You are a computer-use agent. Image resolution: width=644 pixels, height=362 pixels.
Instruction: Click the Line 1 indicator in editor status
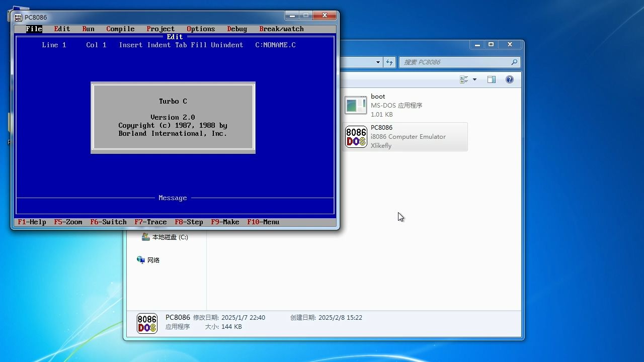[x=54, y=45]
